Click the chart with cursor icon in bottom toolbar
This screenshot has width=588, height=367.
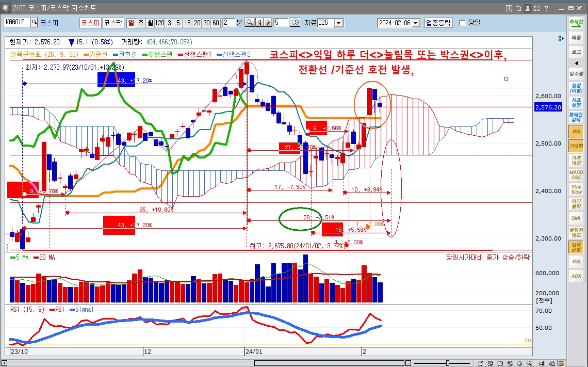coord(542,363)
